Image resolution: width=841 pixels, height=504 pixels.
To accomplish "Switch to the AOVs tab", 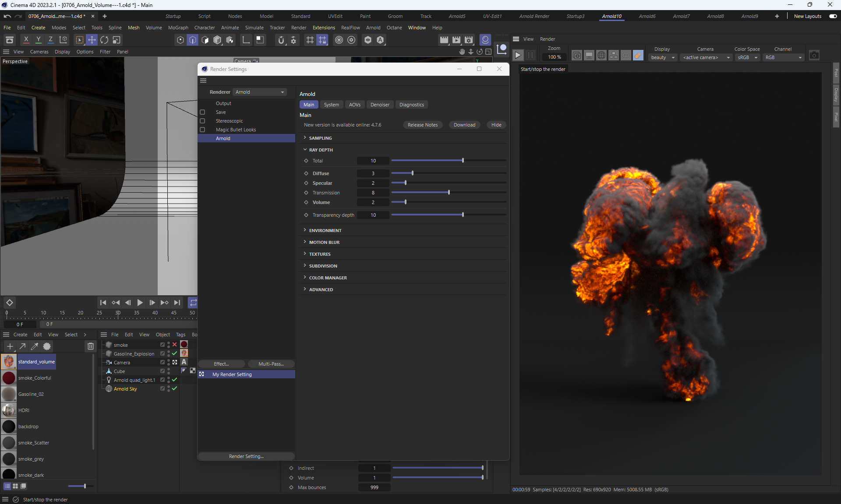I will click(x=354, y=105).
